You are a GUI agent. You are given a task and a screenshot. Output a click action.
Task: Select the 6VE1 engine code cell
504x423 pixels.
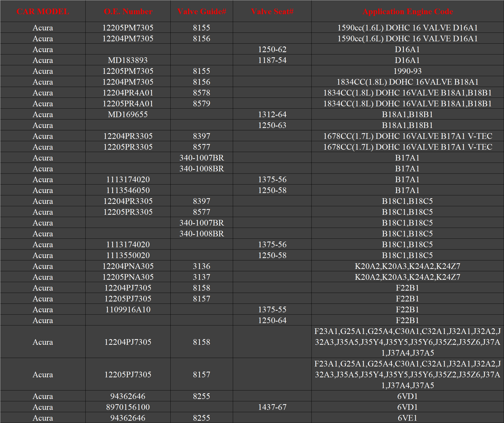click(408, 418)
